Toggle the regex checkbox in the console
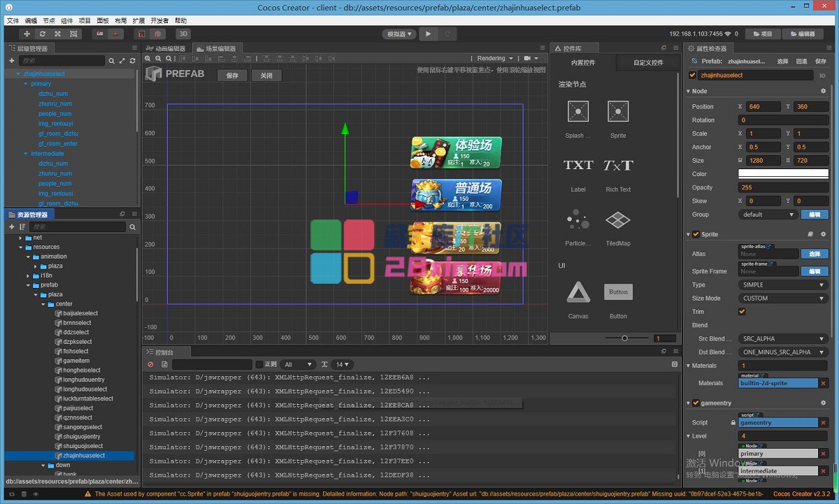The image size is (839, 504). (259, 364)
